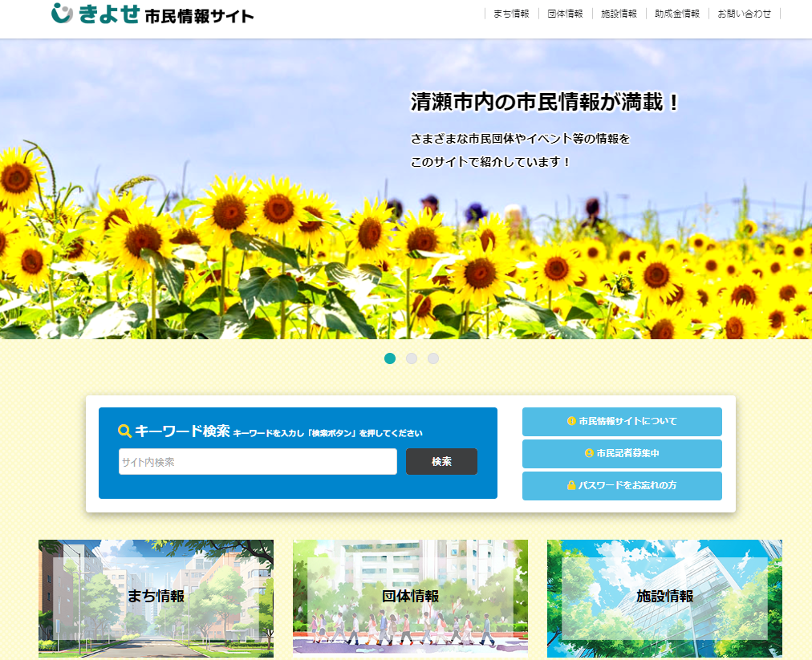Click the きよせ市民情報サイト logo

pyautogui.click(x=152, y=14)
